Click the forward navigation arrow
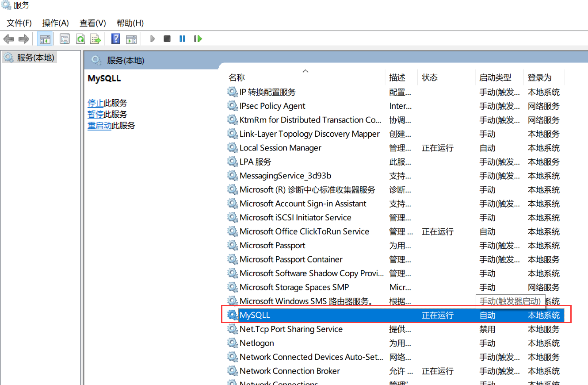 tap(23, 39)
